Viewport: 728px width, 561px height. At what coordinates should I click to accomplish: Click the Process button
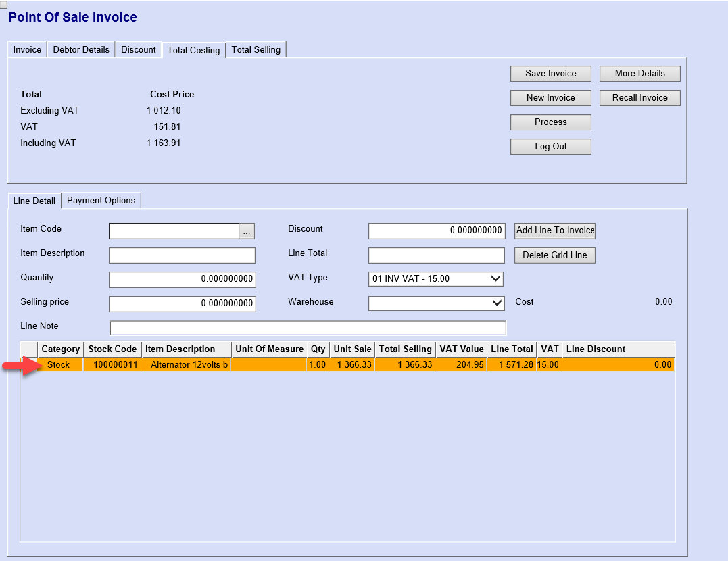pos(550,122)
